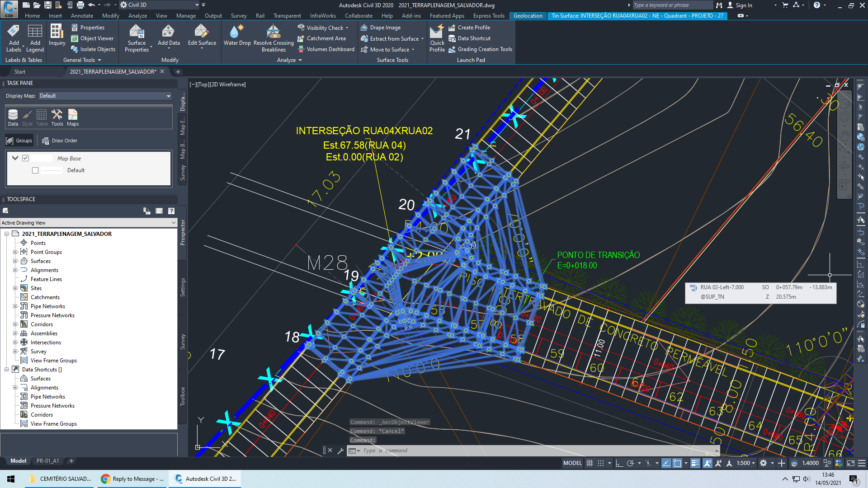Toggle ortho mode in status bar
The height and width of the screenshot is (488, 868).
(619, 463)
